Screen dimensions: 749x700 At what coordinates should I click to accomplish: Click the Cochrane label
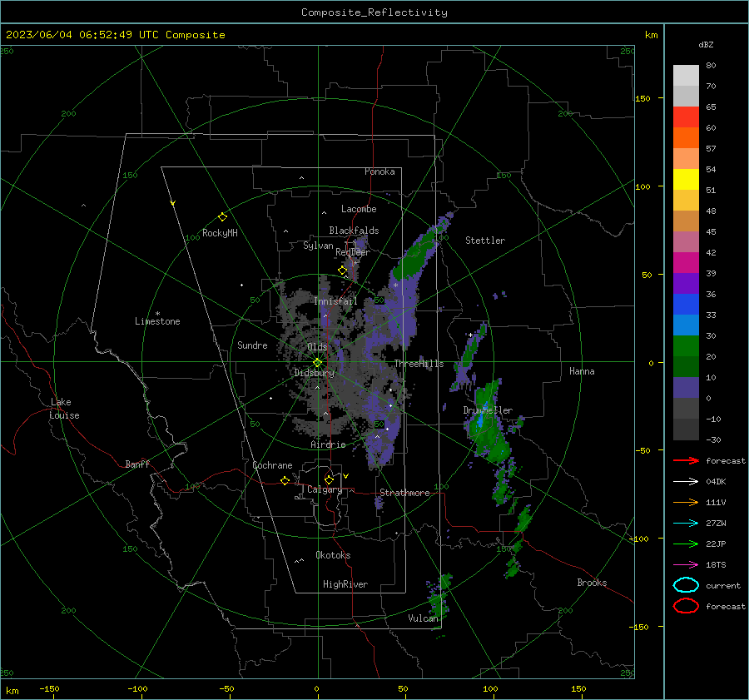coord(272,465)
